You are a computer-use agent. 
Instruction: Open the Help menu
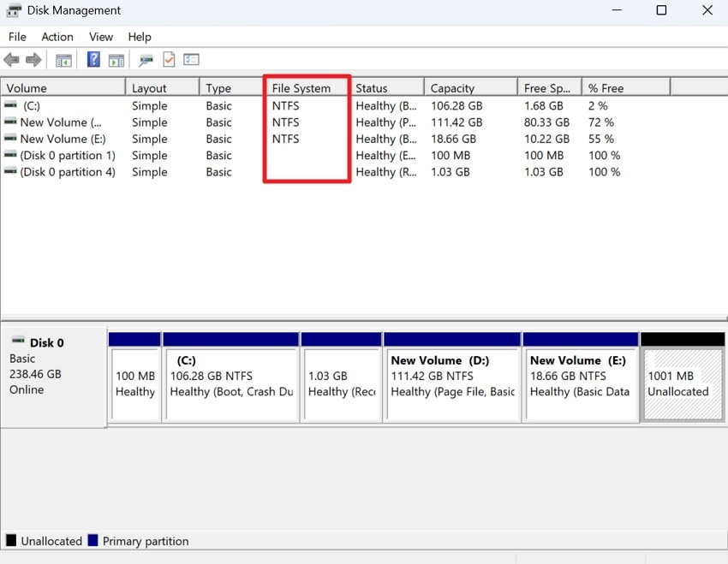[140, 37]
